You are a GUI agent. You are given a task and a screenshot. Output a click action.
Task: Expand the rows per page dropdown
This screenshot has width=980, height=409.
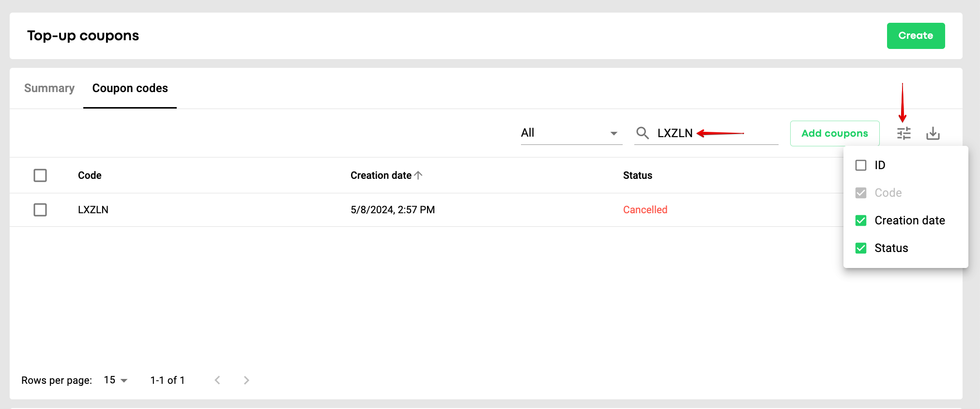(x=116, y=380)
